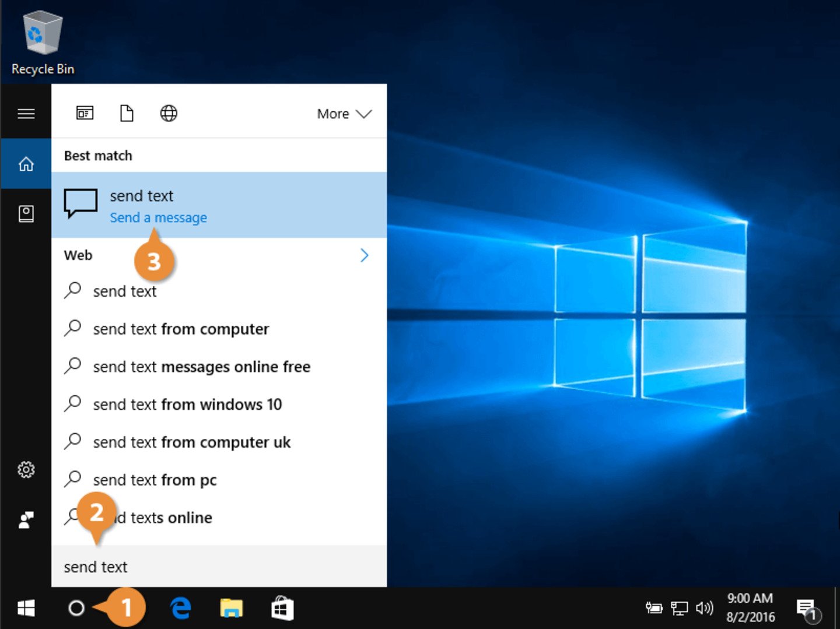Screen dimensions: 840x629
Task: Open the Feedback icon in Cortana sidebar
Action: pyautogui.click(x=26, y=519)
